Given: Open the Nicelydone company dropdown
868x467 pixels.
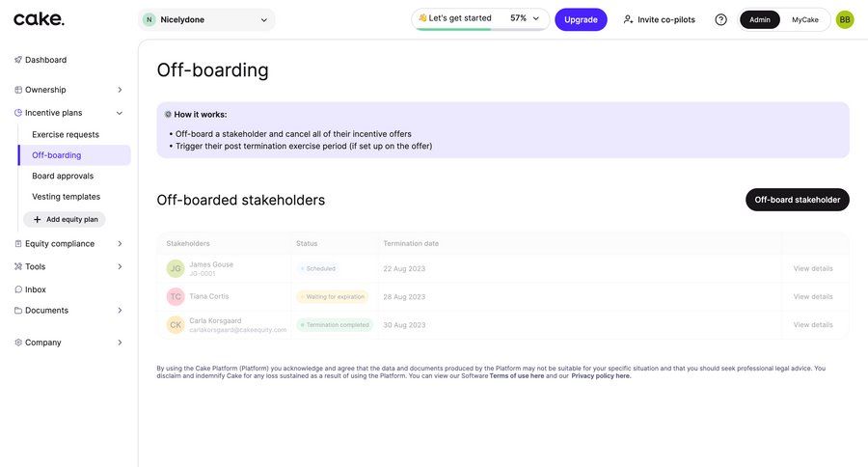Looking at the screenshot, I should click(x=206, y=19).
